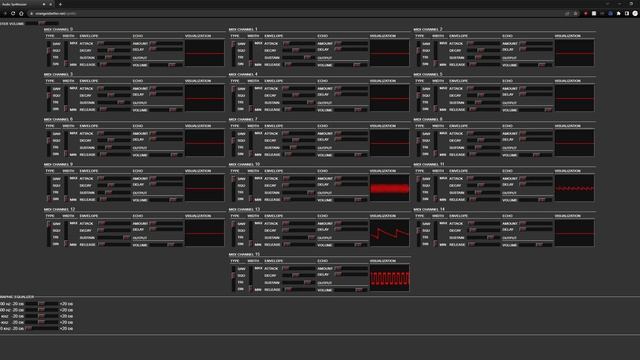
Task: Adjust MIDI Channel 11 Attack slider
Action: coord(484,178)
